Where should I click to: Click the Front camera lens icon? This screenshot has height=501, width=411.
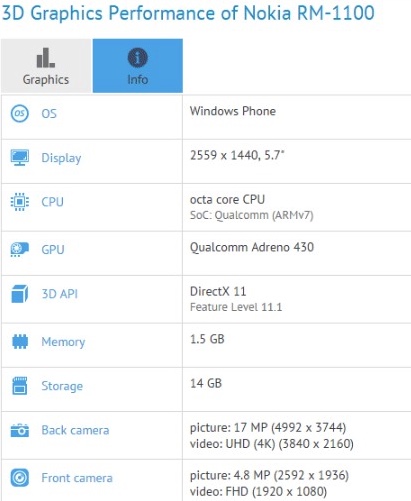point(20,478)
